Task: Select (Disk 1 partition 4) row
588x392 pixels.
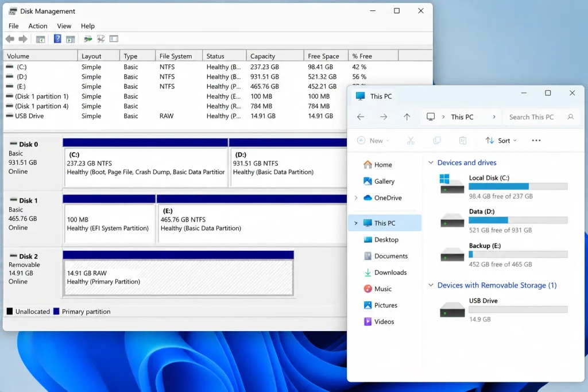Action: pyautogui.click(x=176, y=106)
